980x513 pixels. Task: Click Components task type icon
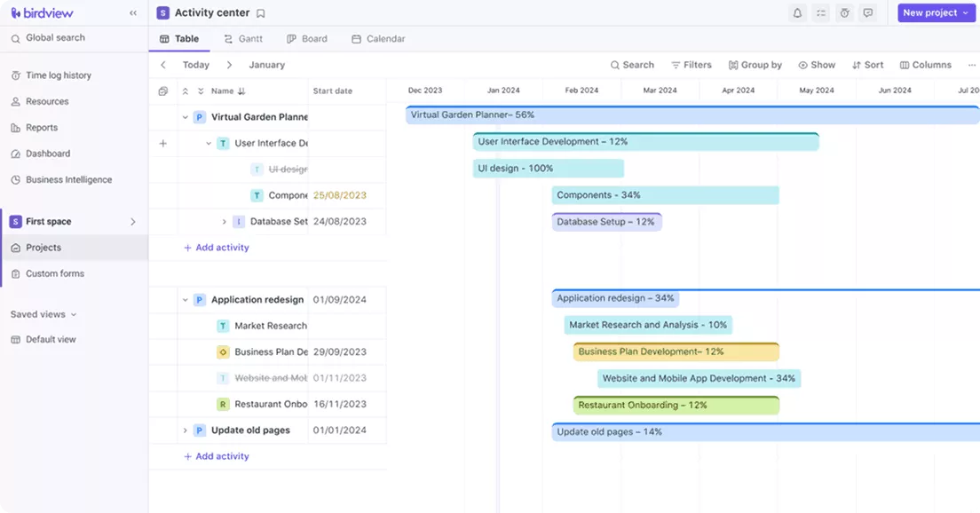click(257, 195)
